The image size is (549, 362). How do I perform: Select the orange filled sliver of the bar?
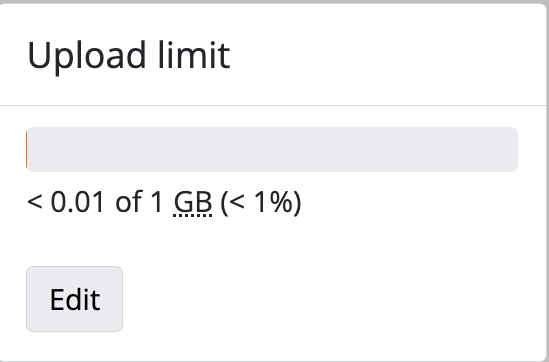coord(27,149)
